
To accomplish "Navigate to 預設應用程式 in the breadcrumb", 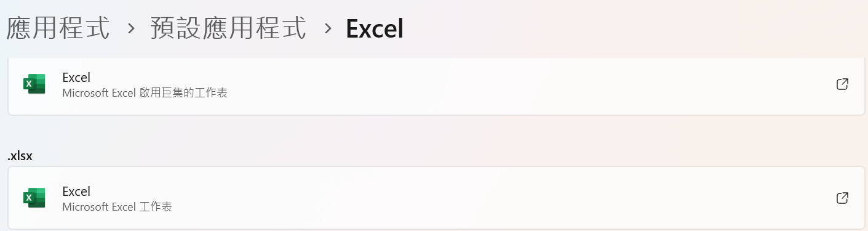I will tap(228, 28).
